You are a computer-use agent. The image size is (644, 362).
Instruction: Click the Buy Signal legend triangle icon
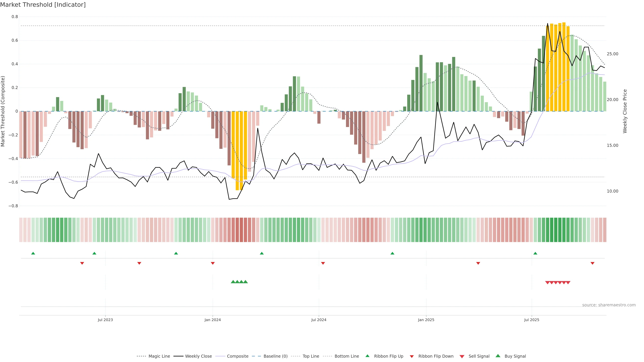click(x=498, y=356)
